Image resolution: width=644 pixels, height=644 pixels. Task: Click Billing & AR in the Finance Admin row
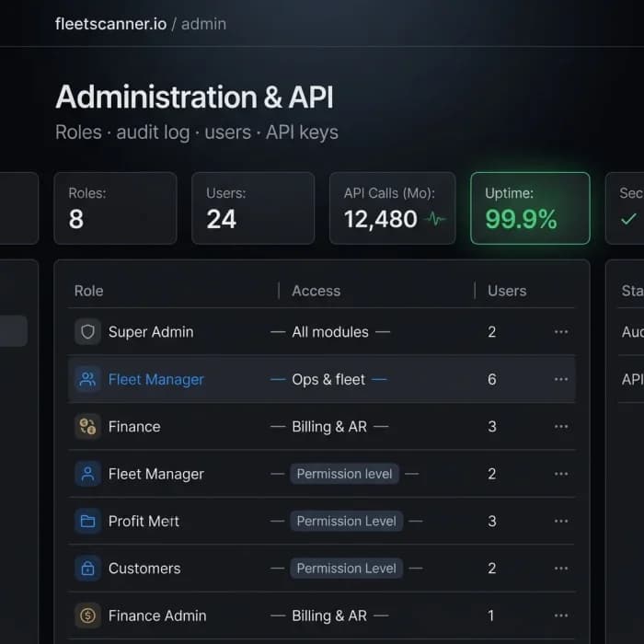pos(329,615)
